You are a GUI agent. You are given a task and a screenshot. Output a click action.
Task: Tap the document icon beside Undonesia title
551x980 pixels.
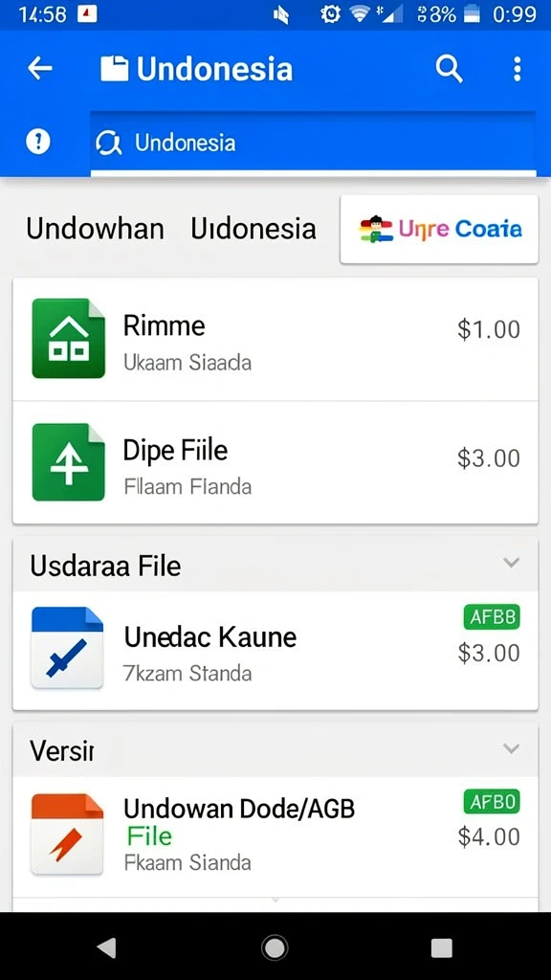tap(115, 69)
